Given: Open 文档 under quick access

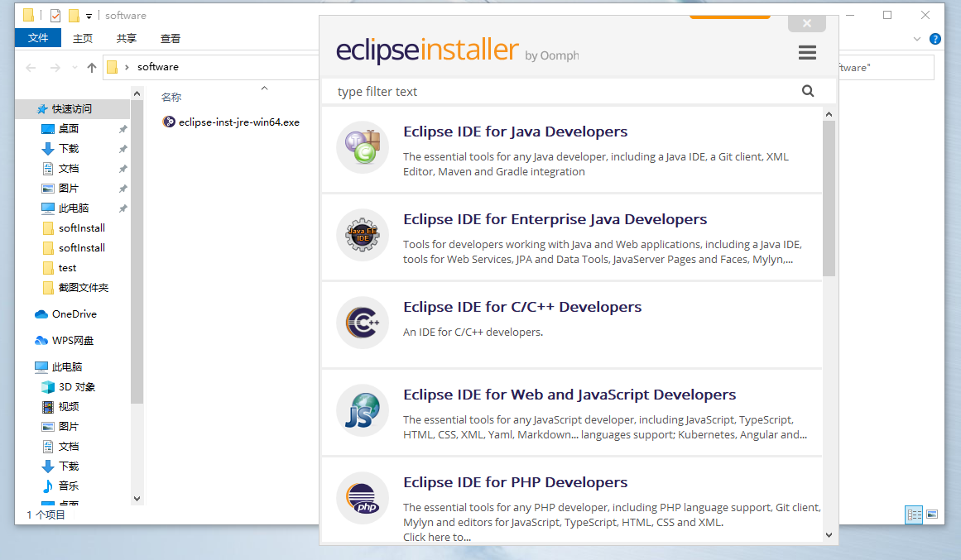Looking at the screenshot, I should pos(68,169).
